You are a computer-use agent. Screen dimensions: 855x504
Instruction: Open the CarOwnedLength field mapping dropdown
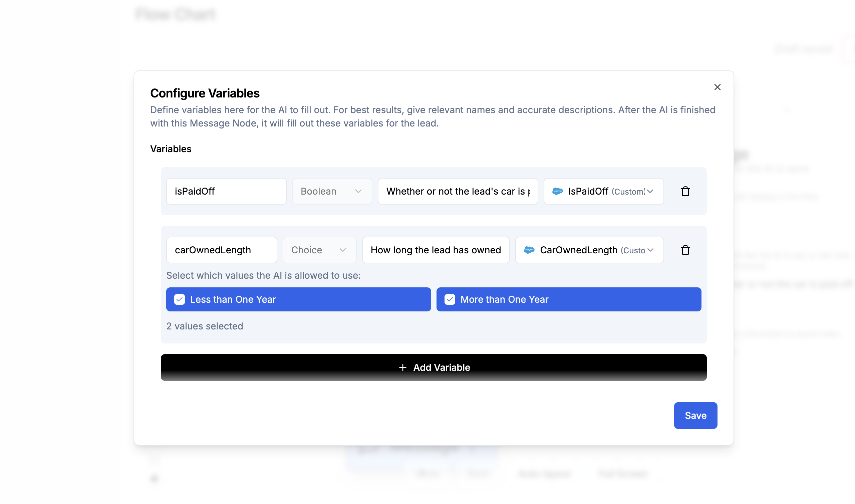[589, 250]
